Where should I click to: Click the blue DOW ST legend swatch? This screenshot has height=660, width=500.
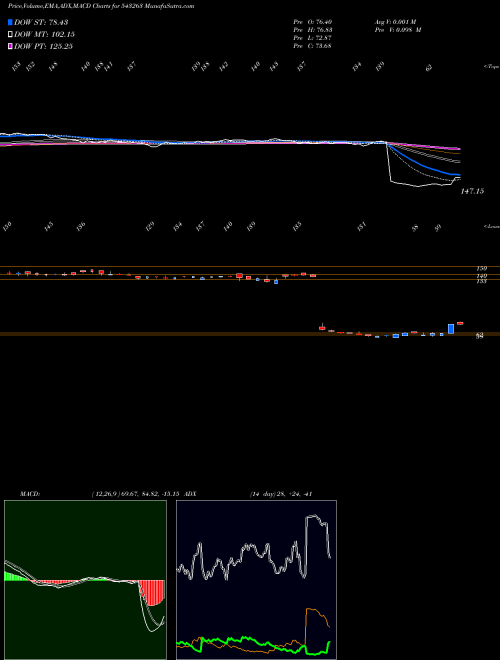(x=10, y=22)
